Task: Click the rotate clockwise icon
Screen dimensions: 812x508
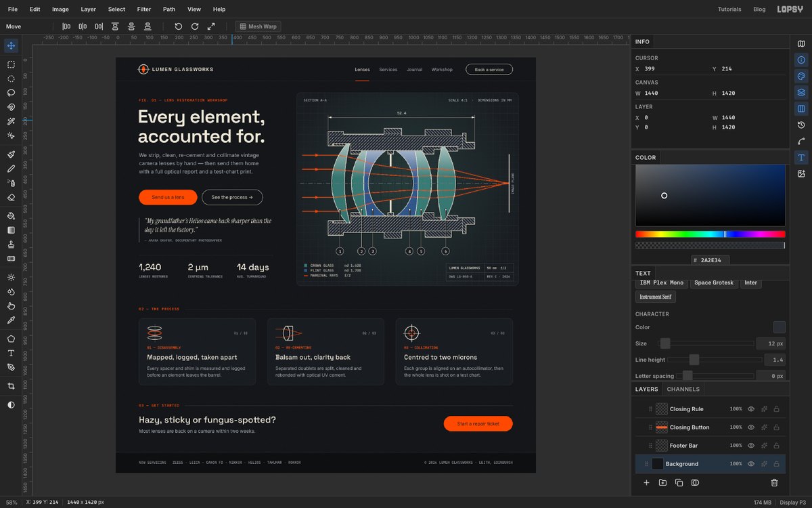Action: [195, 26]
